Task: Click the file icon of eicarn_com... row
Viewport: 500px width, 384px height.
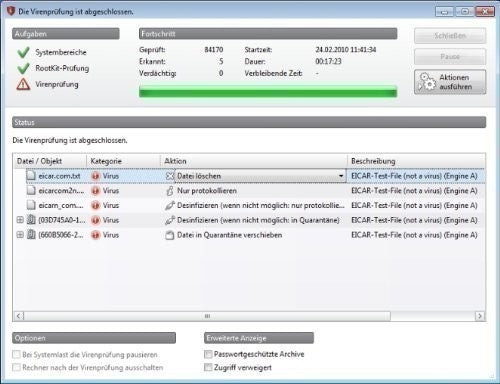Action: pos(31,205)
